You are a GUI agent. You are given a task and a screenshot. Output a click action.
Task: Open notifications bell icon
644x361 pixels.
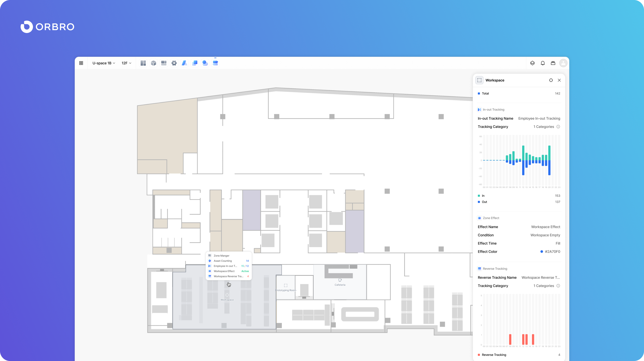(x=543, y=63)
